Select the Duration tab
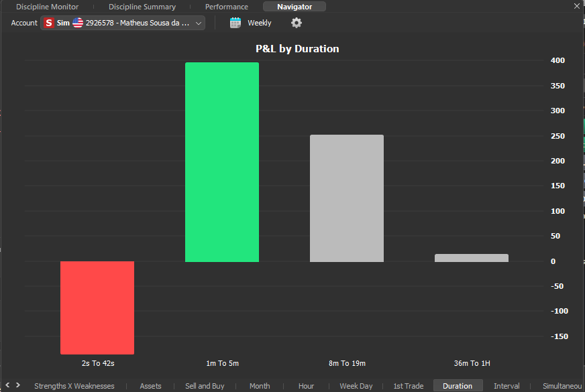585x392 pixels. (x=458, y=386)
